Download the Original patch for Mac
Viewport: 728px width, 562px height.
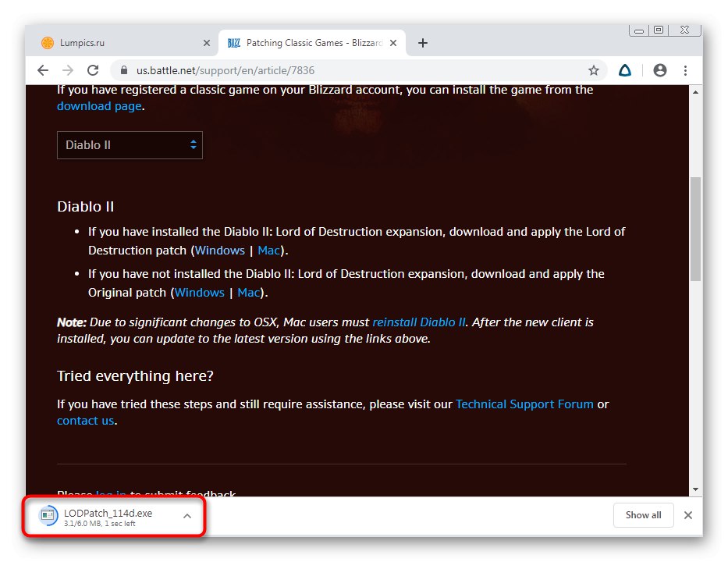tap(248, 293)
